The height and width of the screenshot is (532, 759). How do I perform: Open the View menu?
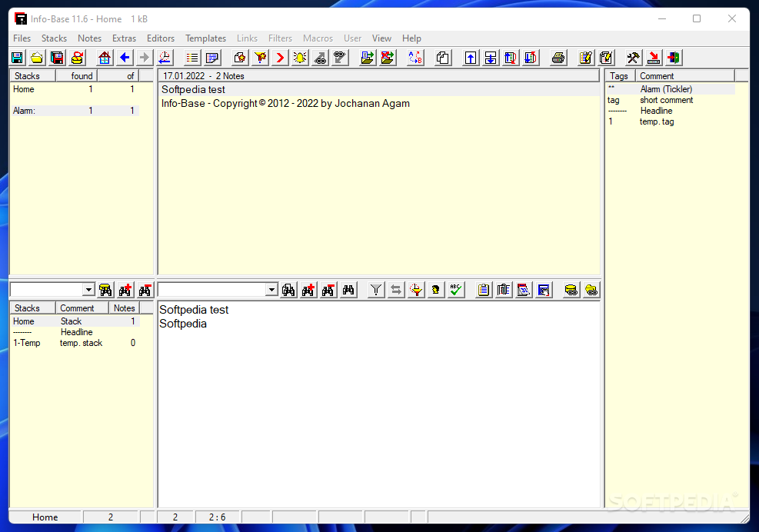tap(381, 38)
